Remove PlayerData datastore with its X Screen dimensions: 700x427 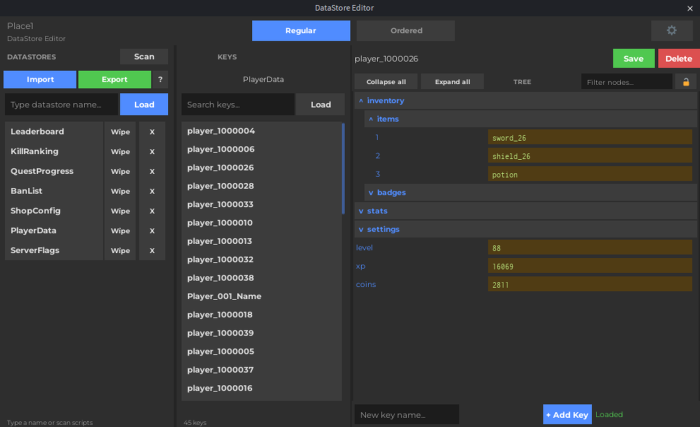(x=152, y=230)
